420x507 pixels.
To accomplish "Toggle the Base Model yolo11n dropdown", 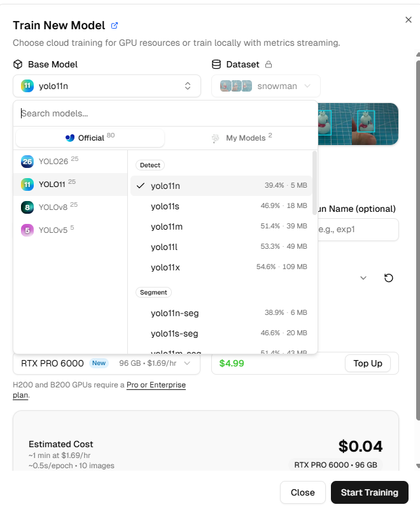I will click(x=107, y=86).
